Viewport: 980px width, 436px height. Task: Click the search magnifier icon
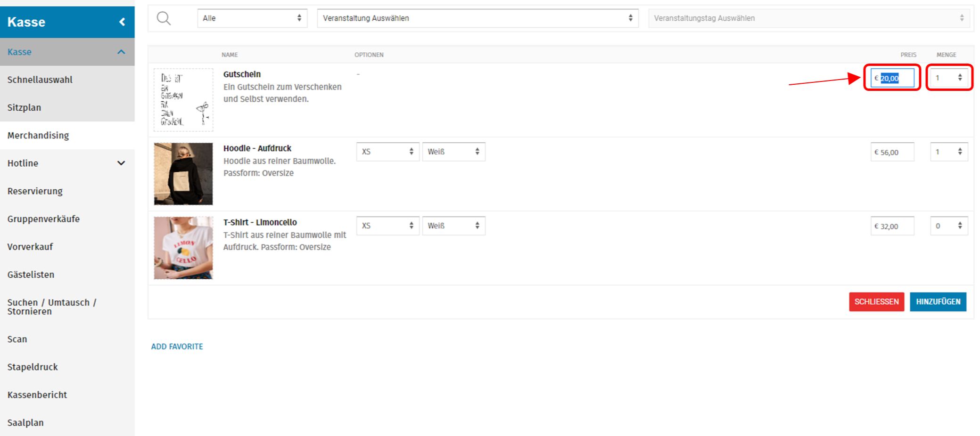coord(164,18)
